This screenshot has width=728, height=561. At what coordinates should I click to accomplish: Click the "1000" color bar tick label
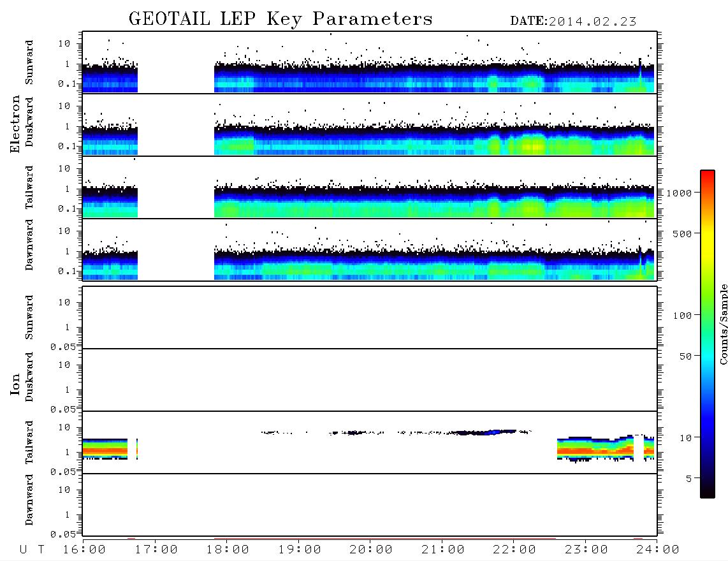[x=679, y=193]
